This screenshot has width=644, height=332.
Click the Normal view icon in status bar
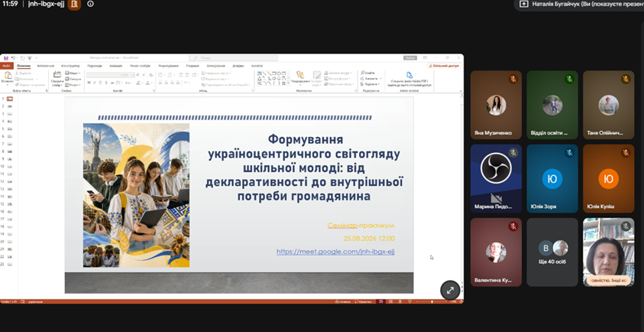click(x=380, y=301)
